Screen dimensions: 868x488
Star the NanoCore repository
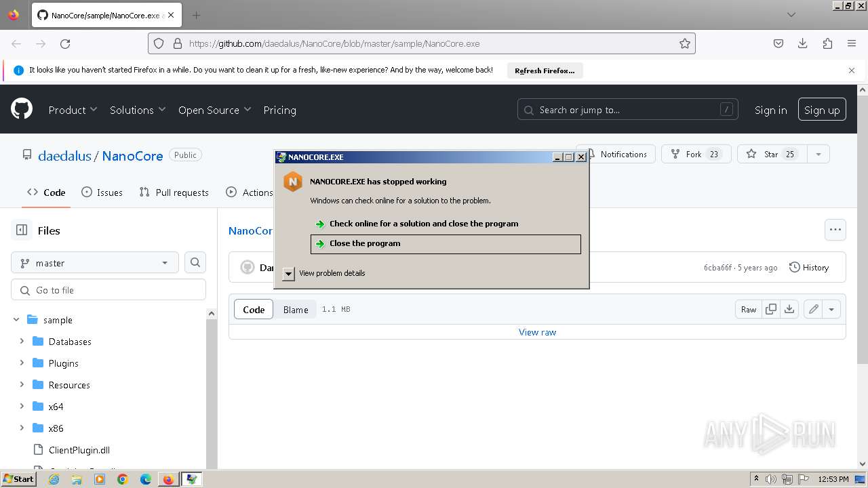772,154
